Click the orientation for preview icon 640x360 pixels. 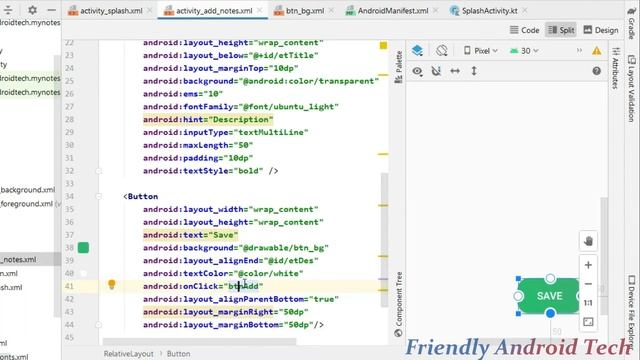(x=441, y=51)
